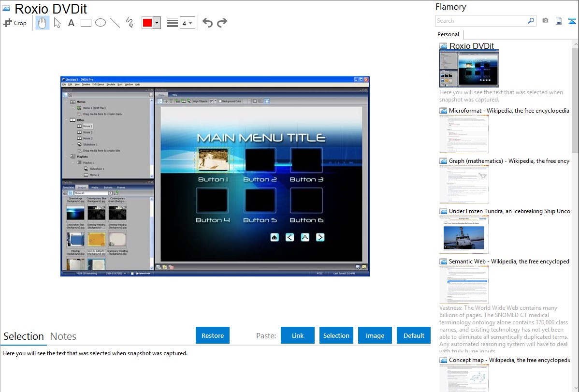The height and width of the screenshot is (392, 579).
Task: Click the snapshot icon beside the list's Roxio DVDit
Action: click(x=444, y=46)
